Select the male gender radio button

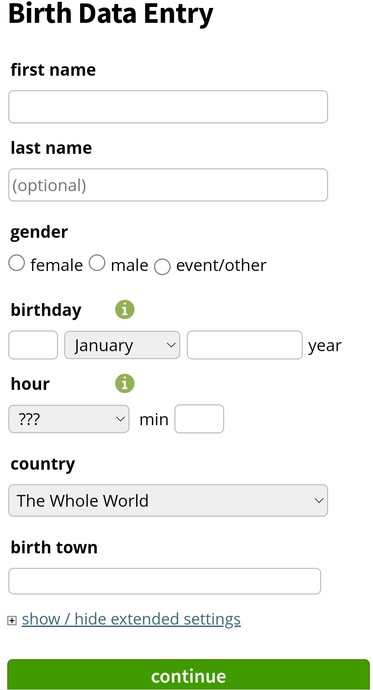[x=97, y=263]
